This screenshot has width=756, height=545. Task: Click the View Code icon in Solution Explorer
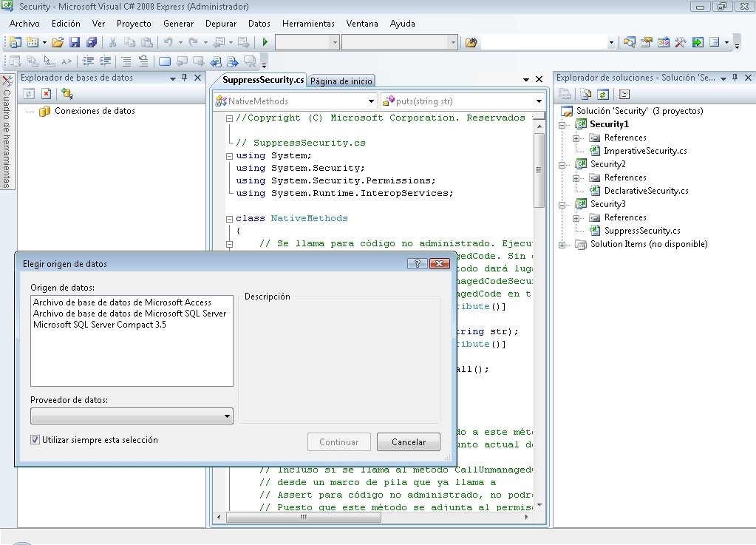click(624, 94)
